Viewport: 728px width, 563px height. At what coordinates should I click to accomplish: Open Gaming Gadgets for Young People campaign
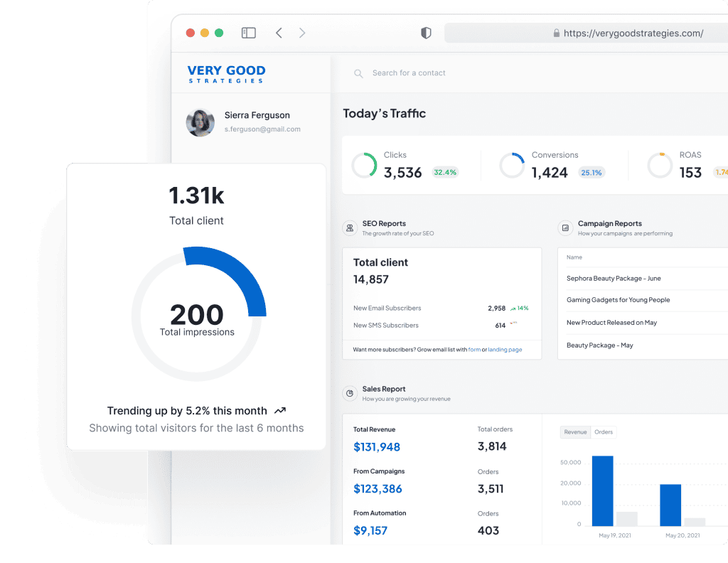tap(618, 300)
